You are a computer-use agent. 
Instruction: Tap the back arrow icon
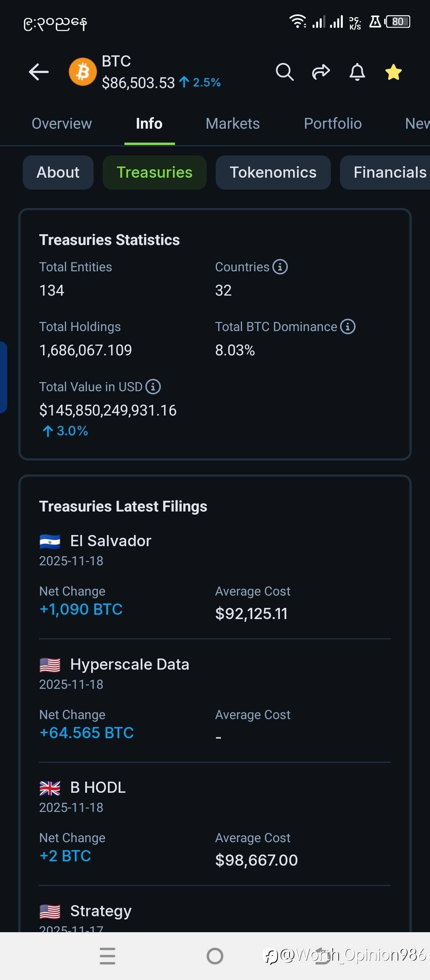click(x=39, y=72)
